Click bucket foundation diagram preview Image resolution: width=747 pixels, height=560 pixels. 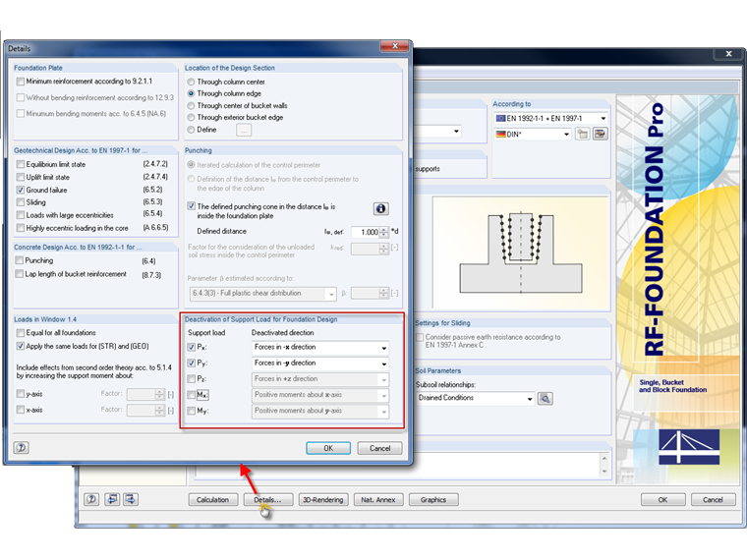pos(521,252)
